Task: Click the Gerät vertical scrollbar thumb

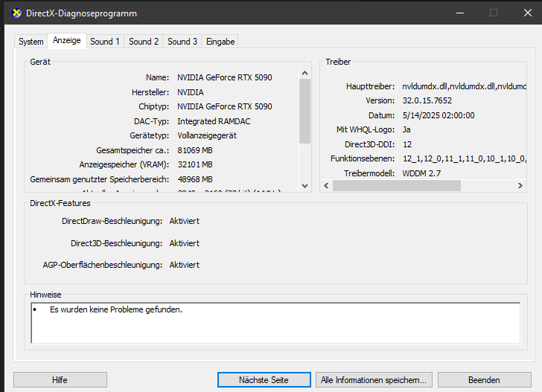Action: coord(305,111)
